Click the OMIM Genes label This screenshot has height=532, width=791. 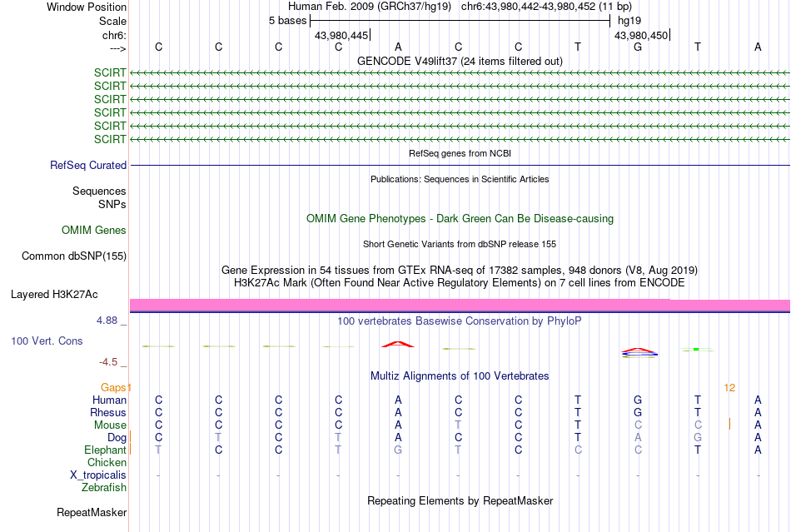click(x=93, y=231)
